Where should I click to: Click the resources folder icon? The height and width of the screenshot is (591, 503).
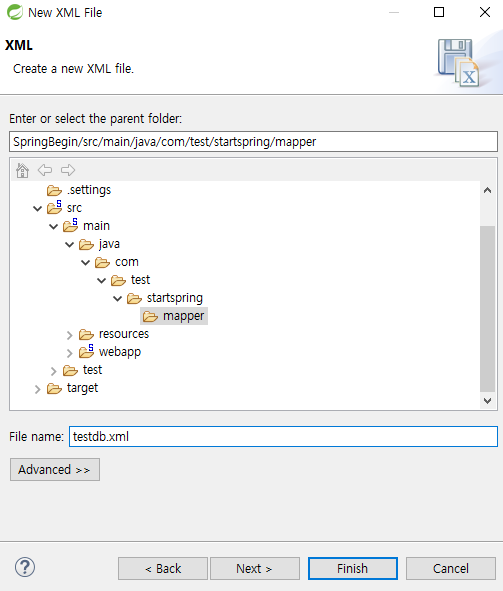tap(86, 334)
